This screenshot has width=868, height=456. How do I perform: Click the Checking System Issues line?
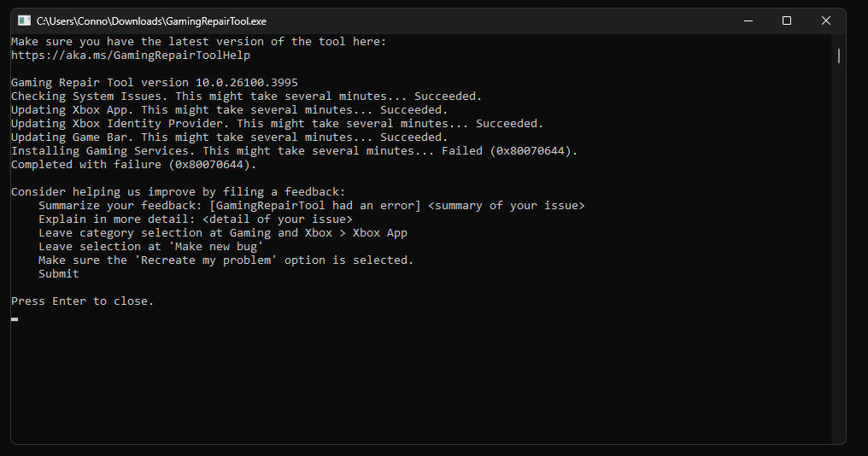pos(246,96)
